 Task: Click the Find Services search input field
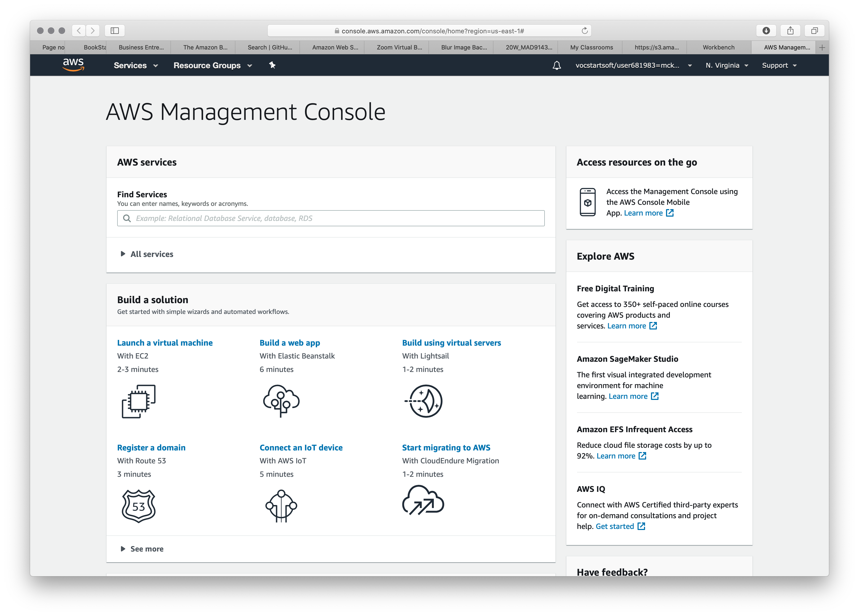click(x=331, y=218)
